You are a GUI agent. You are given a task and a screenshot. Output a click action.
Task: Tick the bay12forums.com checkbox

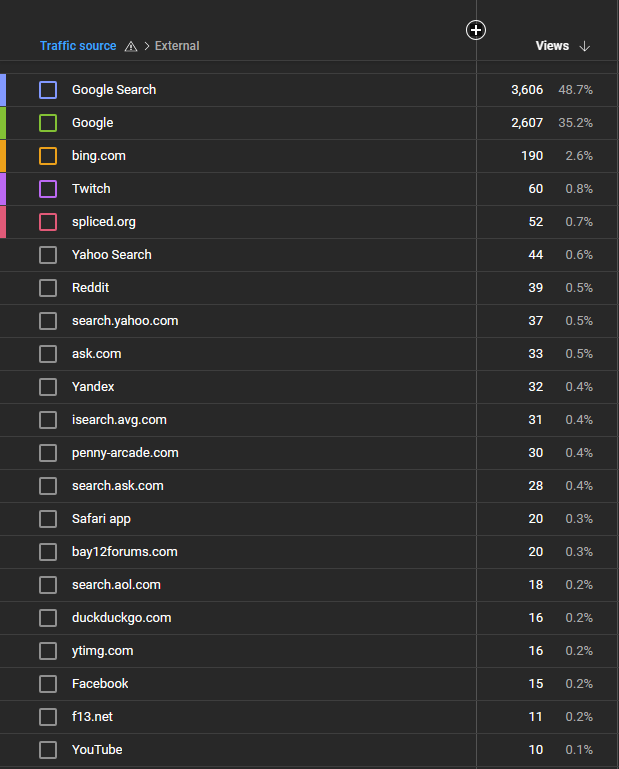tap(48, 552)
